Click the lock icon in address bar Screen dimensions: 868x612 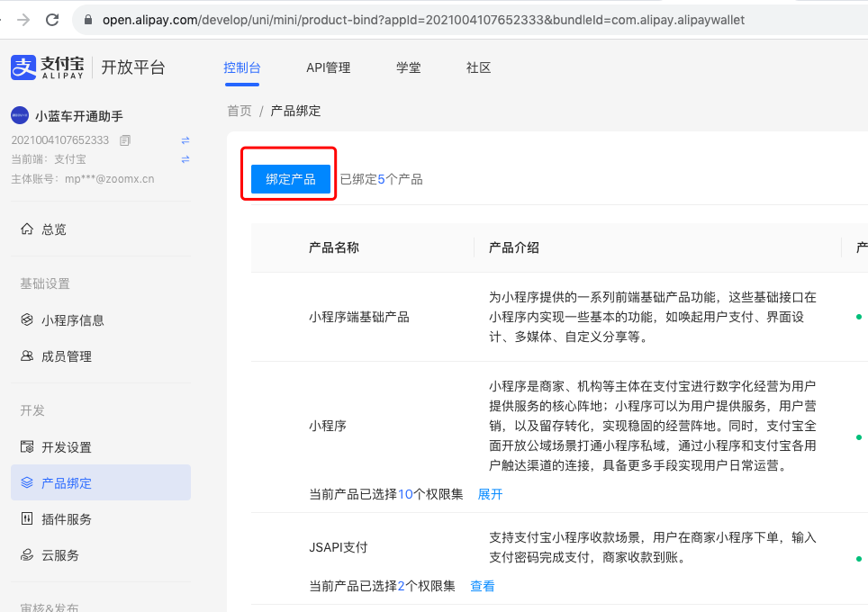tap(88, 20)
